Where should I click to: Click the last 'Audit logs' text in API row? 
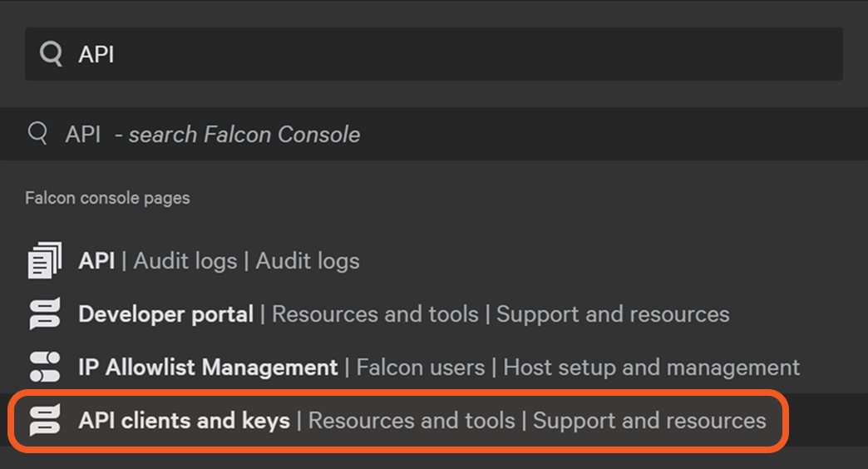[308, 260]
